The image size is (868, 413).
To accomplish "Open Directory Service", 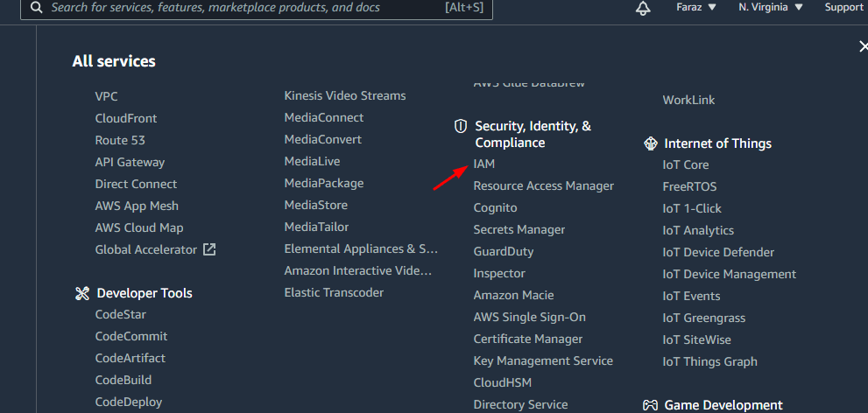I will click(520, 405).
